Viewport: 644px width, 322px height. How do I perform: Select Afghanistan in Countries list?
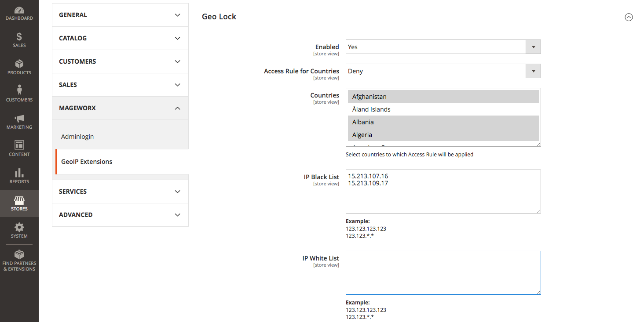point(443,97)
